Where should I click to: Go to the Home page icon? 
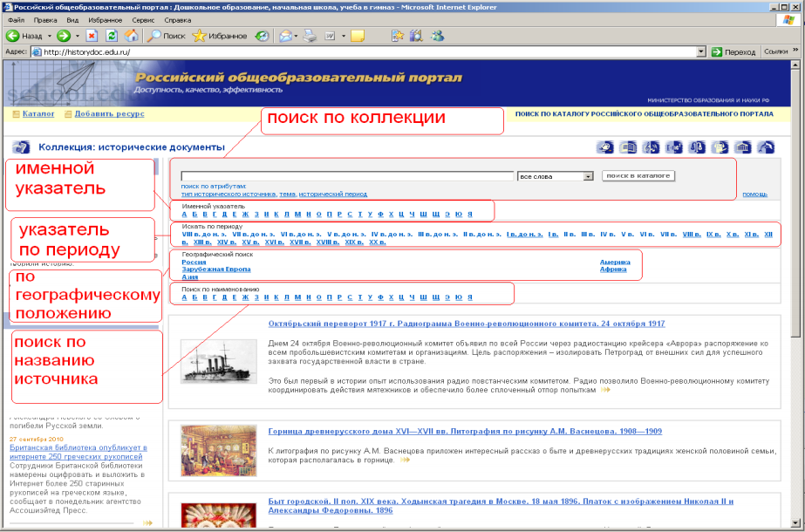pyautogui.click(x=132, y=36)
